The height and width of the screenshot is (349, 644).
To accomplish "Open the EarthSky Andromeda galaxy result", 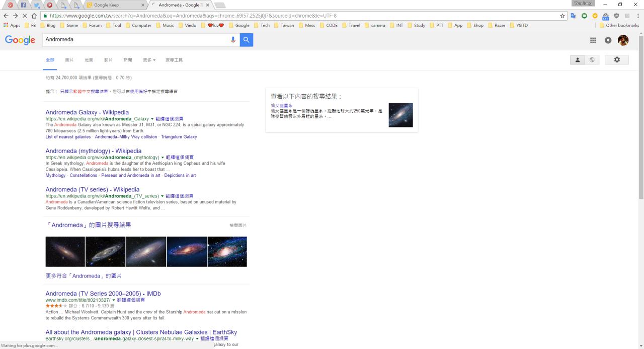I will click(141, 332).
